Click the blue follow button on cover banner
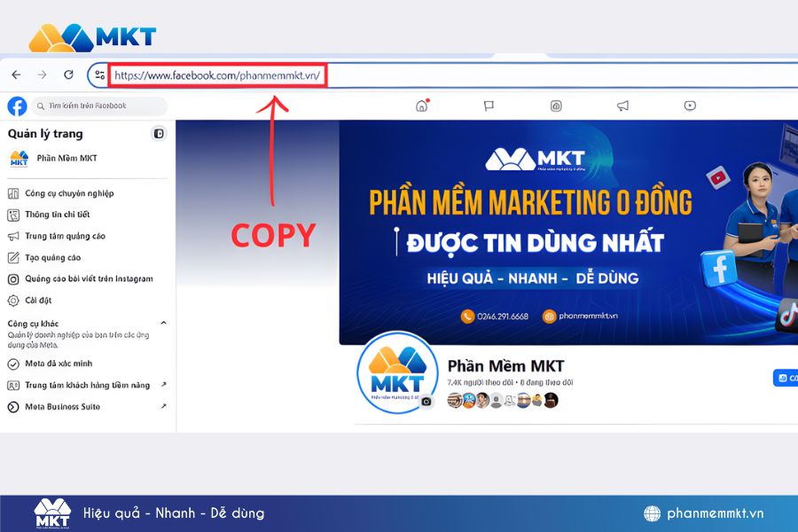 click(x=785, y=377)
